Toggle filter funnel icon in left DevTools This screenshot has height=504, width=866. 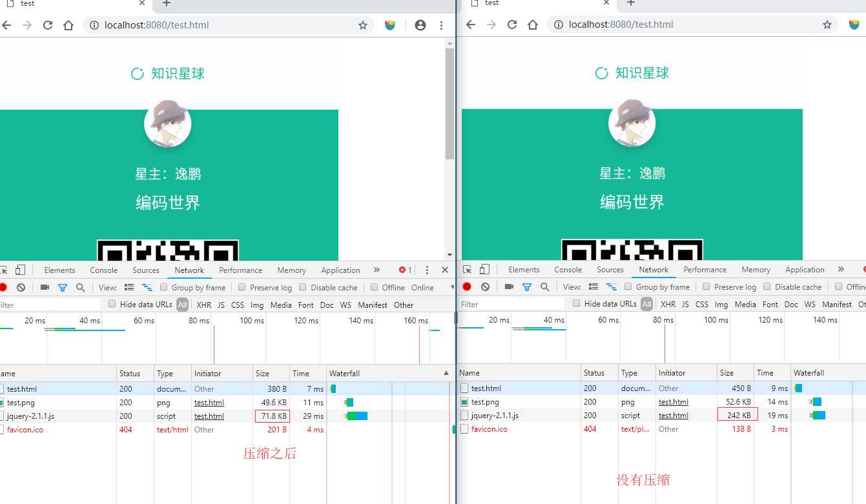pos(63,287)
